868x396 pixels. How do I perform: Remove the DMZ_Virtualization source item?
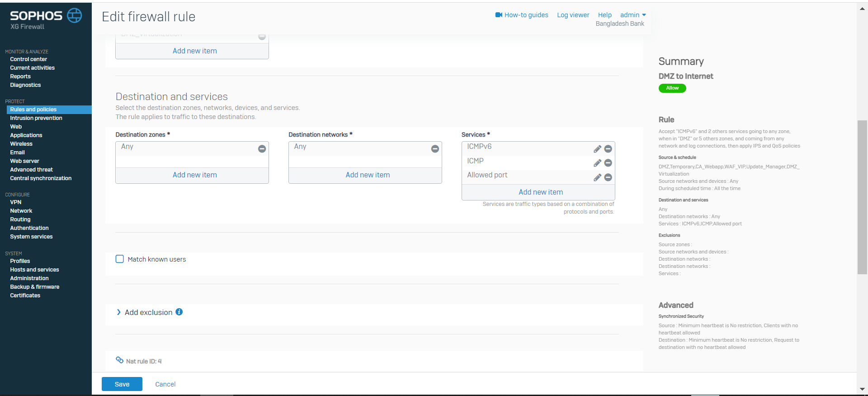262,37
